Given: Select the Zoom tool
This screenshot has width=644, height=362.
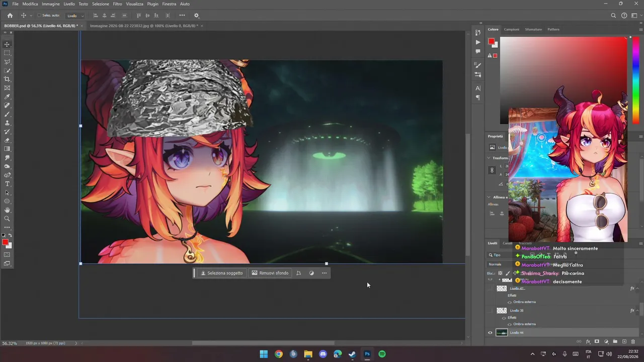Looking at the screenshot, I should pyautogui.click(x=7, y=219).
